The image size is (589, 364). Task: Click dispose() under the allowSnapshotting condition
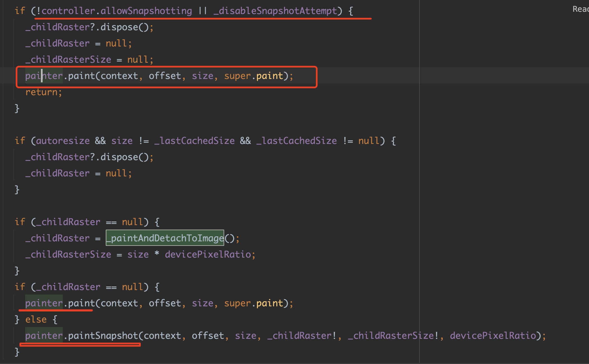[125, 27]
